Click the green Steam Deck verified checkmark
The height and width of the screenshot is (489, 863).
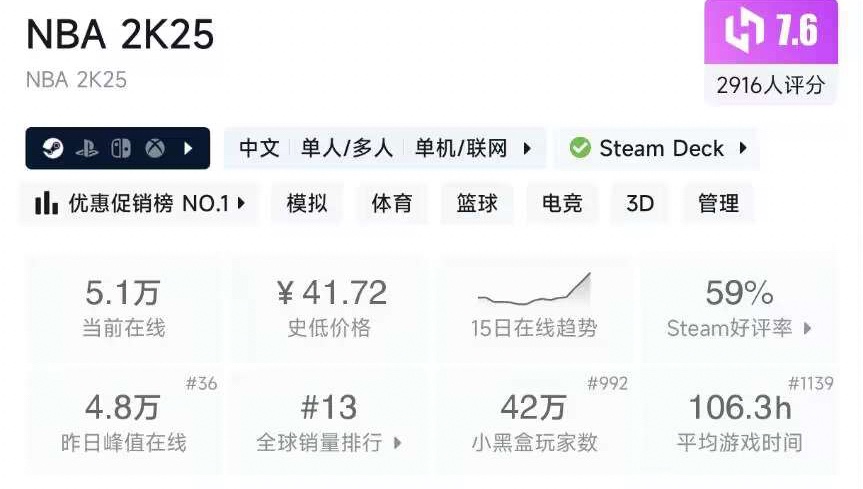click(x=580, y=148)
